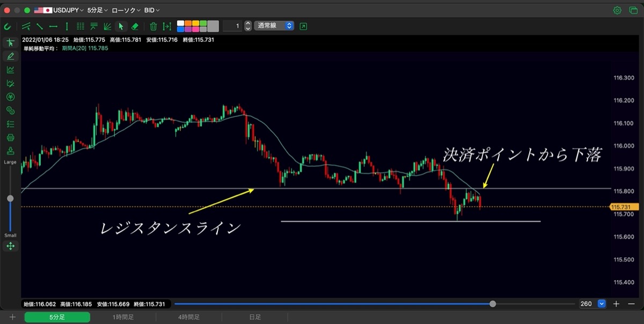Select the fan lines drawing tool

pos(107,26)
